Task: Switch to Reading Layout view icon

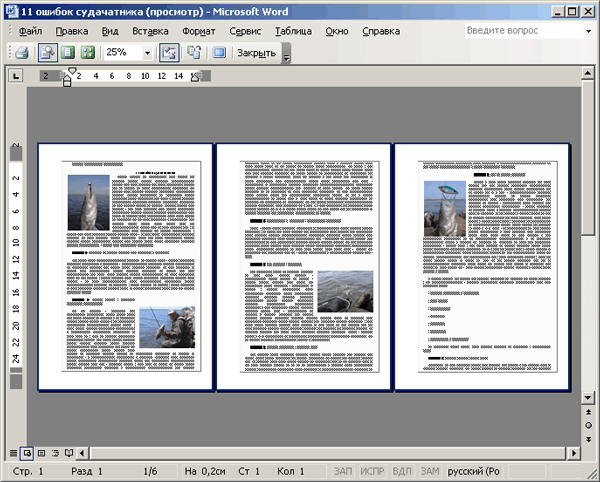Action: 69,453
